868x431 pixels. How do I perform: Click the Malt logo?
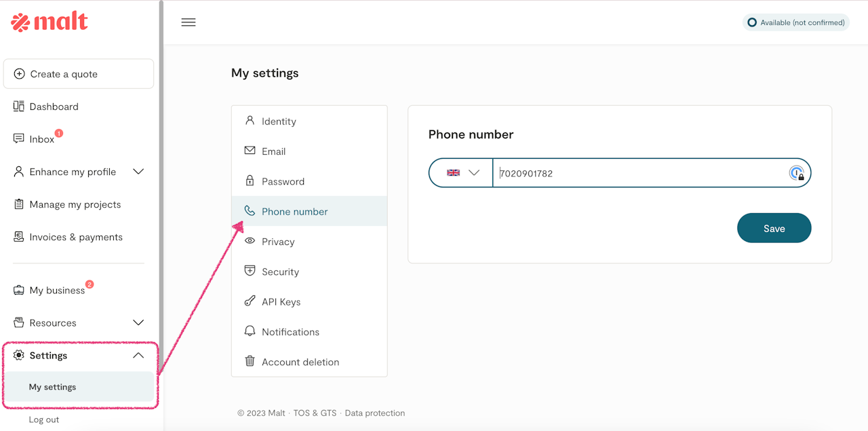(50, 22)
